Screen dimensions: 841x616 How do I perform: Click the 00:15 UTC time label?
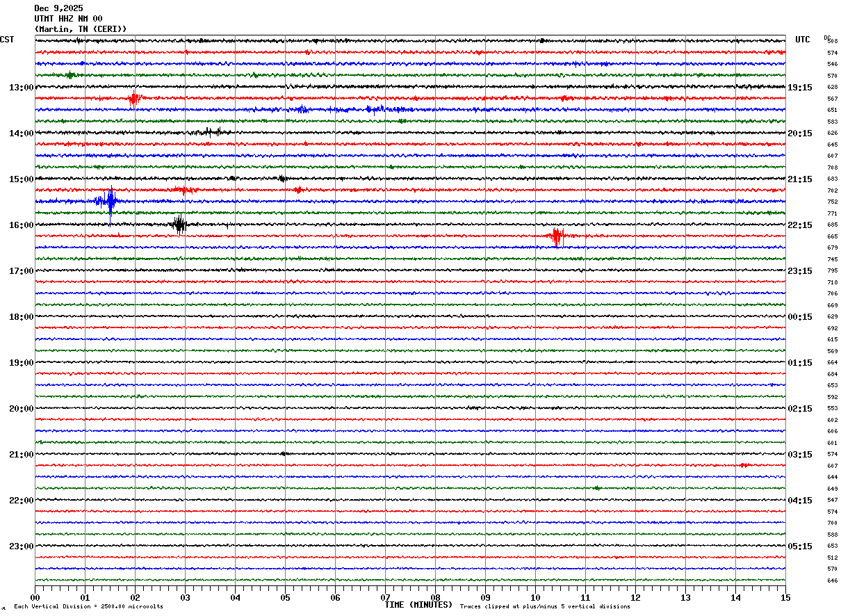800,317
